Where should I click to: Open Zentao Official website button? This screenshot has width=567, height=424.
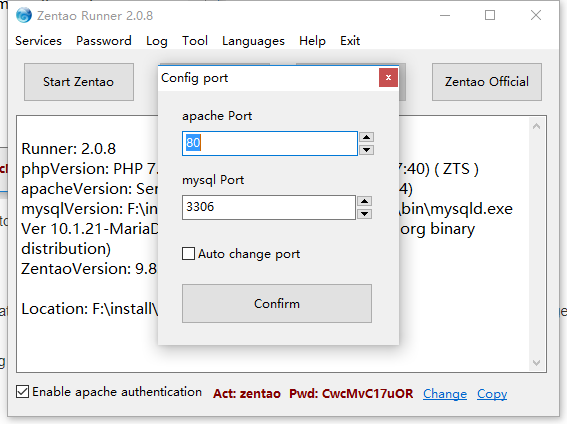[487, 82]
